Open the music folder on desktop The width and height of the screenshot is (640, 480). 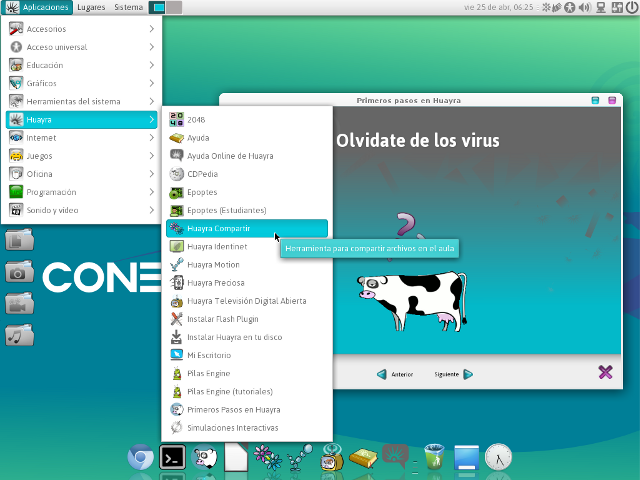19,335
